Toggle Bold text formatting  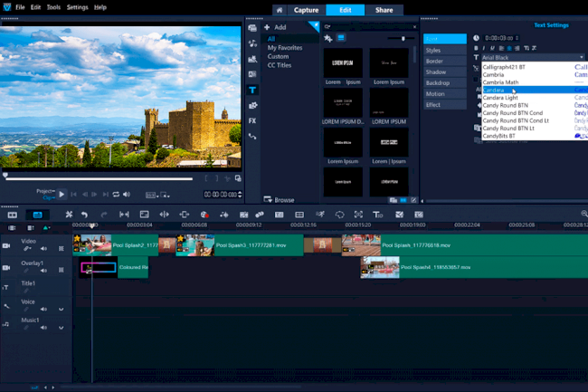click(x=476, y=48)
